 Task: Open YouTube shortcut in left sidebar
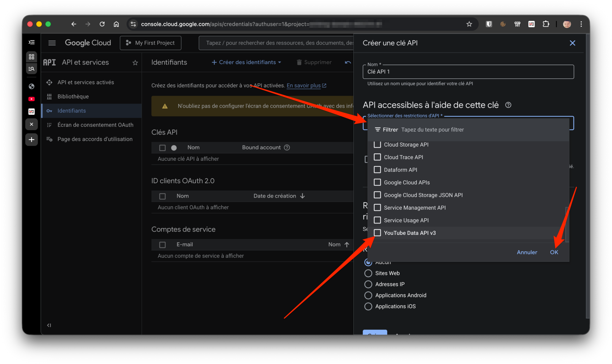(32, 99)
